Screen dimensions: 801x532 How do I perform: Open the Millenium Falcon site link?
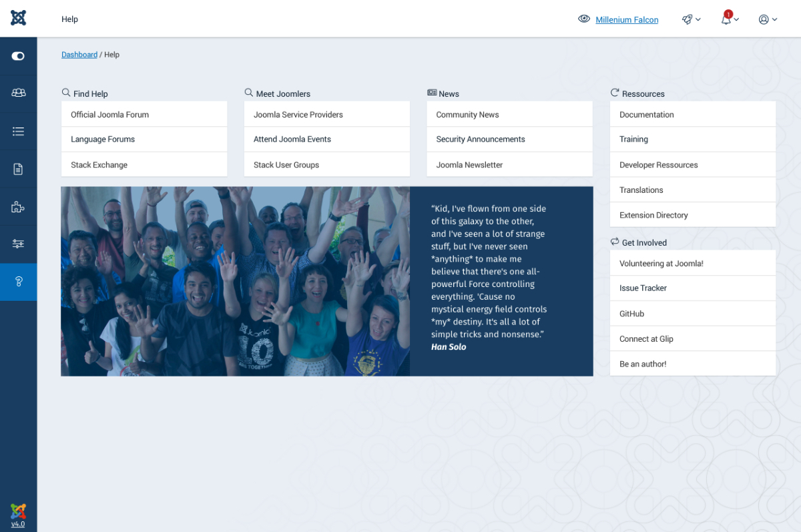(627, 20)
